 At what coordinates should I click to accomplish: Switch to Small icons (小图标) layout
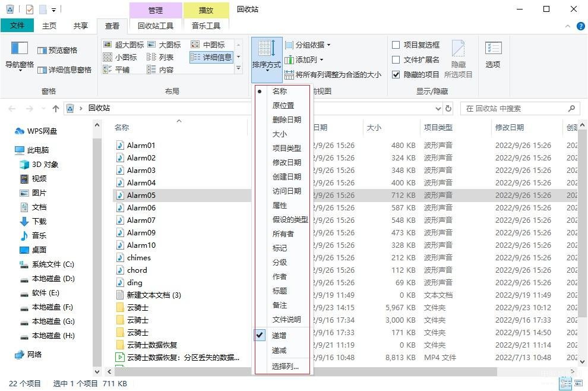point(120,57)
